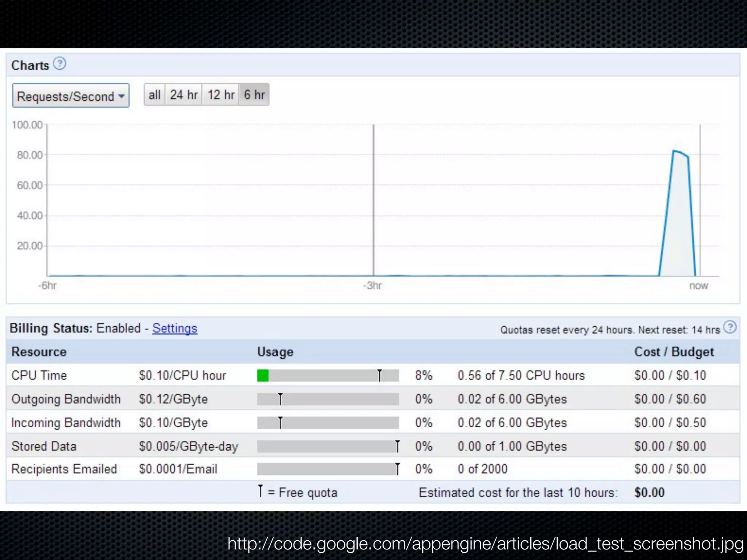Click the CPU Time usage bar
747x560 pixels.
coord(328,376)
